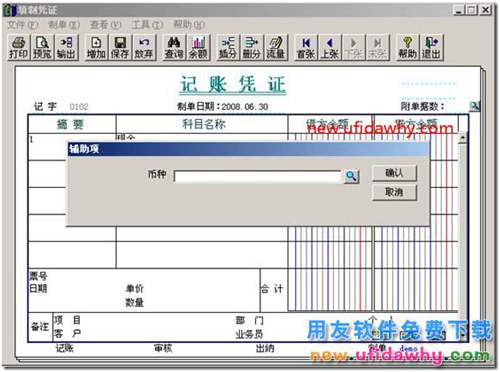Jump to first voucher with 首张
500x372 pixels.
point(306,47)
